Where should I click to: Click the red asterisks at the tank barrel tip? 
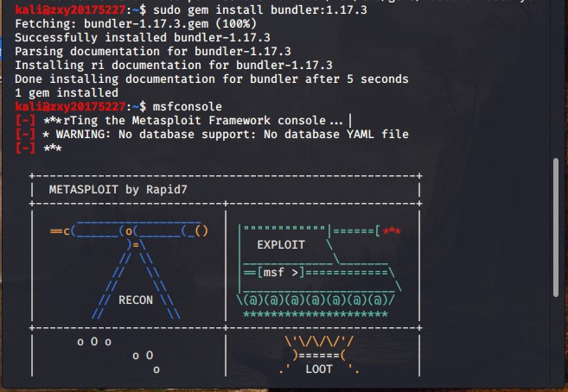[392, 231]
